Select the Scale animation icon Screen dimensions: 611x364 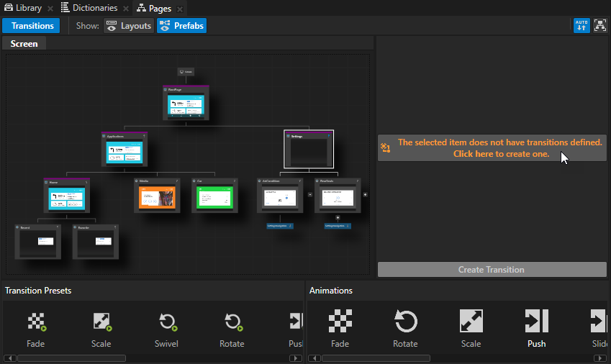[471, 322]
